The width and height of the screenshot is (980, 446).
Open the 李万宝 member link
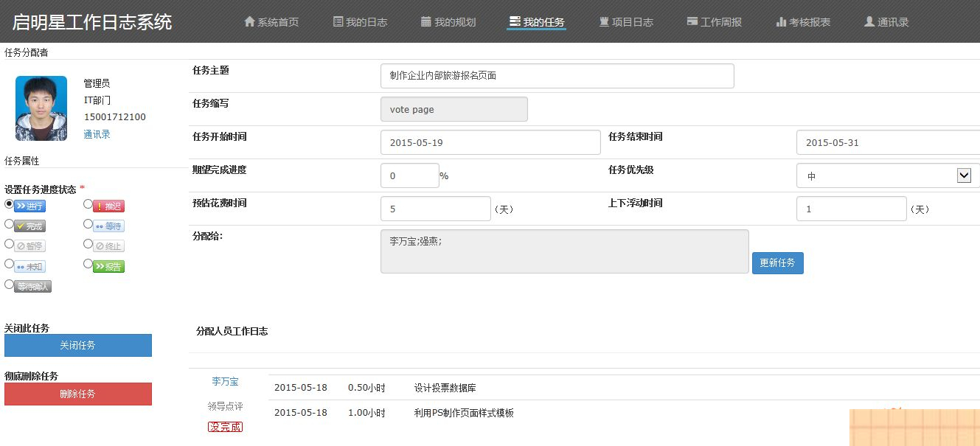click(x=225, y=381)
